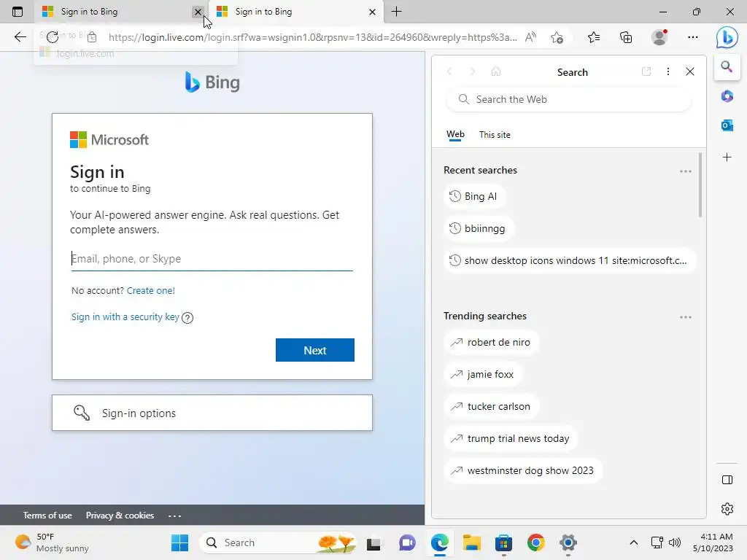
Task: Open Collections icon in toolbar
Action: tap(626, 37)
